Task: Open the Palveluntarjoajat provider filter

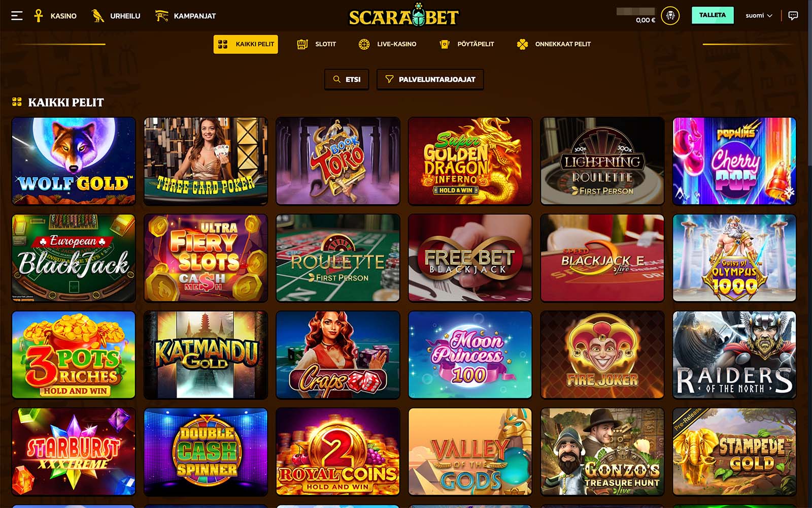Action: click(x=430, y=79)
